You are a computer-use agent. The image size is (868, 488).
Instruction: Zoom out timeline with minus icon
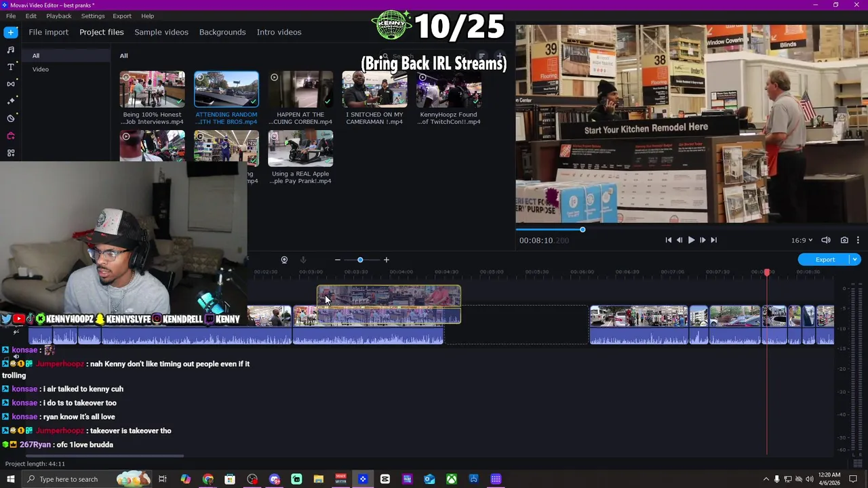(338, 260)
